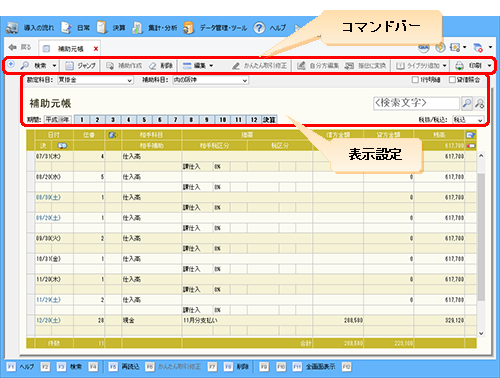Expand arrow beside the database icon
The width and height of the screenshot is (500, 378).
490,47
